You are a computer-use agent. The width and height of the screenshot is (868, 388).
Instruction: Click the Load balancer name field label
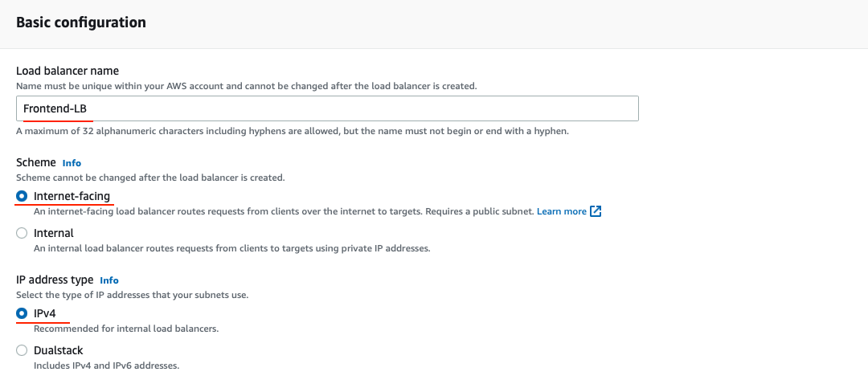point(68,71)
